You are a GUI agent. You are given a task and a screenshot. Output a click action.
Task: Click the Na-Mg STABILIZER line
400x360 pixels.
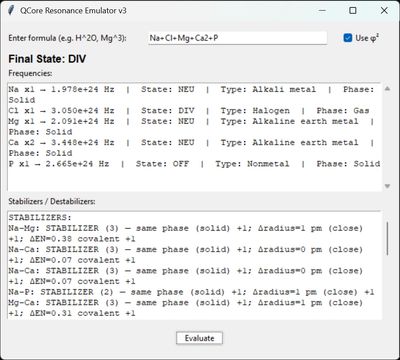point(186,234)
